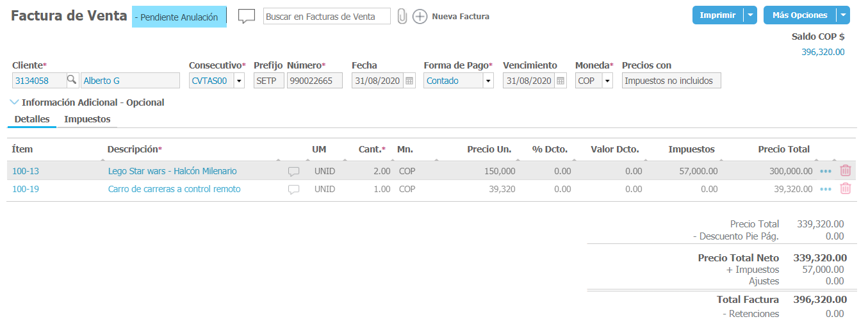
Task: Open comment for Lego Star Wars row
Action: click(293, 172)
